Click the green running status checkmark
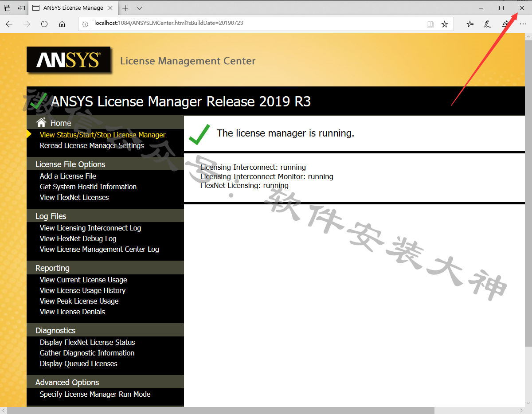The height and width of the screenshot is (414, 532). (199, 134)
